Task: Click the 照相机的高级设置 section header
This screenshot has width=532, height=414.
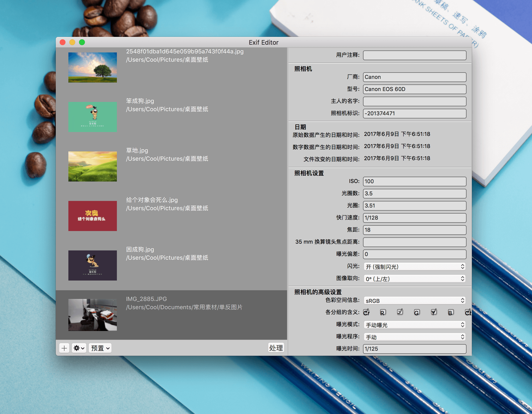Action: 318,292
